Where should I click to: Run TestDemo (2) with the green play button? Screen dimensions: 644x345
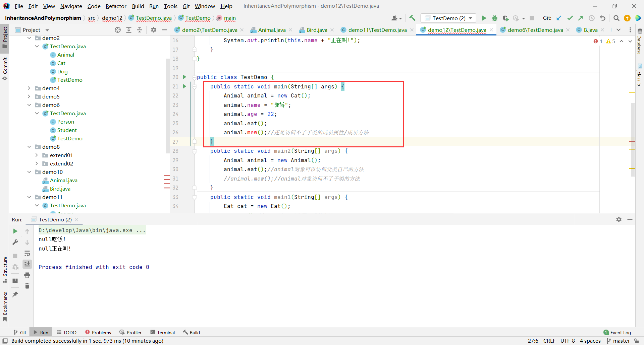(x=484, y=18)
